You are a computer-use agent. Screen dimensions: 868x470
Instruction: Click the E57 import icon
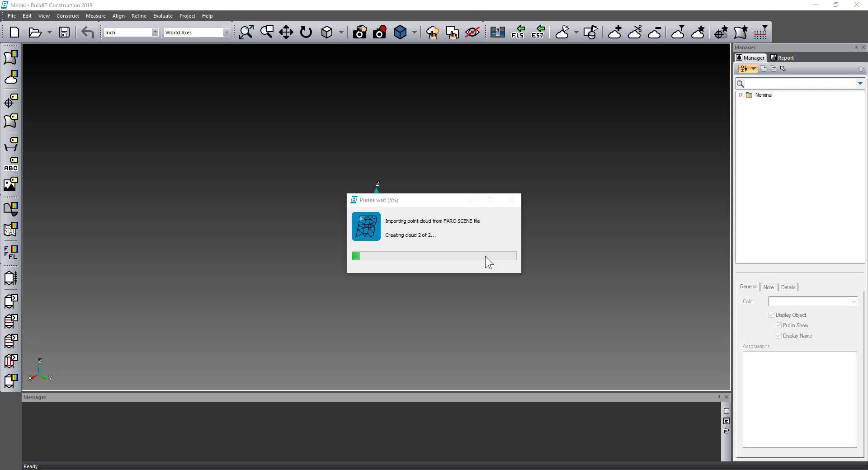pos(538,32)
